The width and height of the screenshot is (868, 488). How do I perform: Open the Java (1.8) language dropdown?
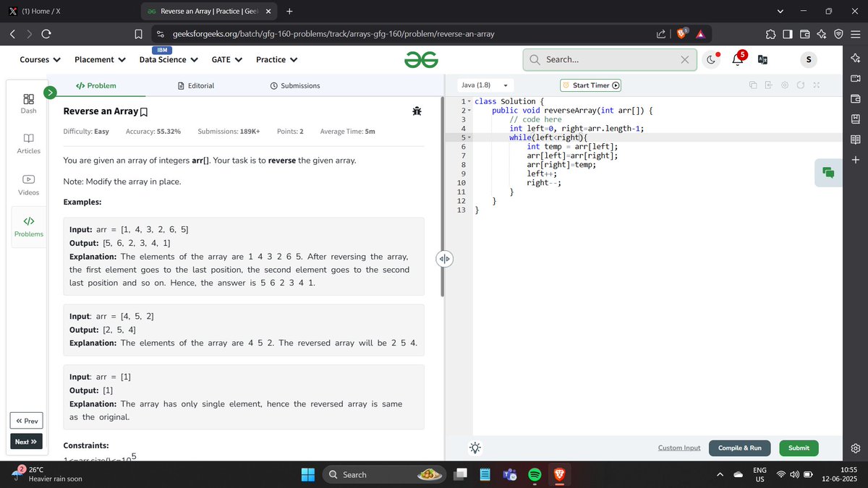483,85
